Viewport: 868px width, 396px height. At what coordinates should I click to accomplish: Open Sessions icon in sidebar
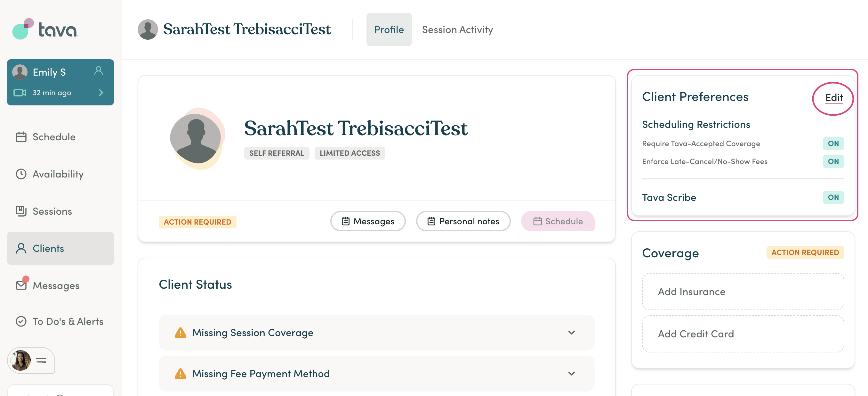point(21,211)
